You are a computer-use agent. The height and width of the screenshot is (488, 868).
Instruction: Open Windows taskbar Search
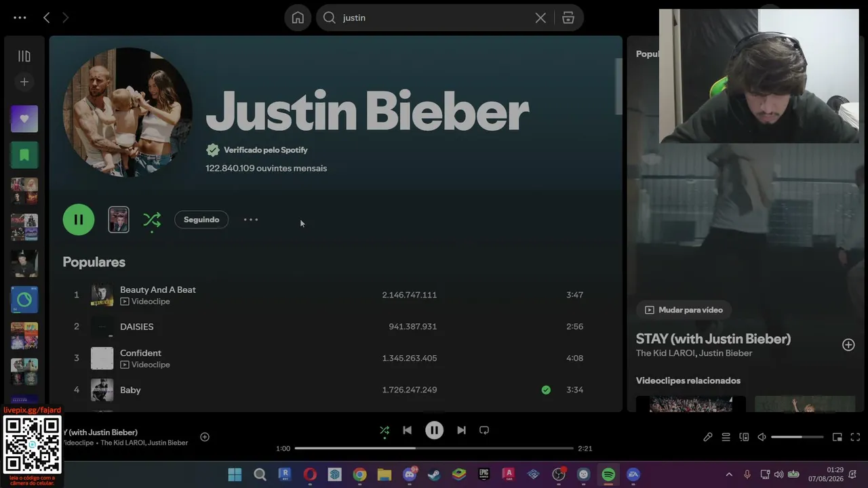pyautogui.click(x=260, y=474)
